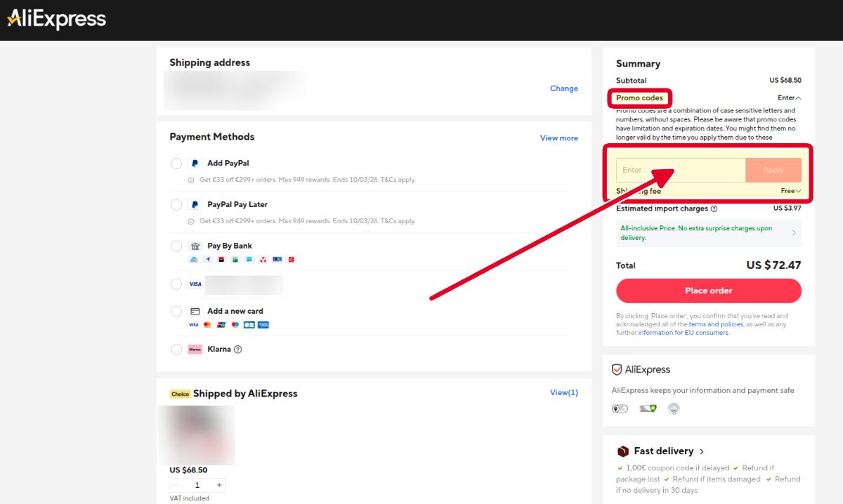Open the blurred product thumbnail

click(x=197, y=435)
